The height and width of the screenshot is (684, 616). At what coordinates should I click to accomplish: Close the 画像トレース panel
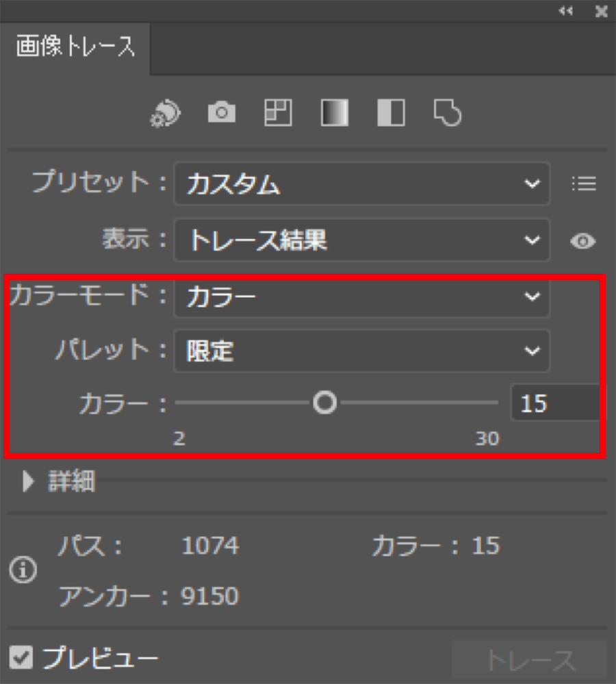[601, 12]
